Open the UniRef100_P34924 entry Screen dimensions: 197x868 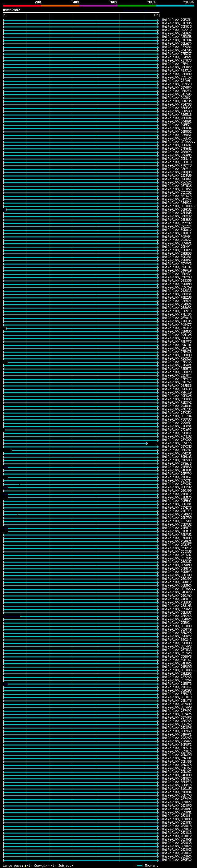[176, 304]
